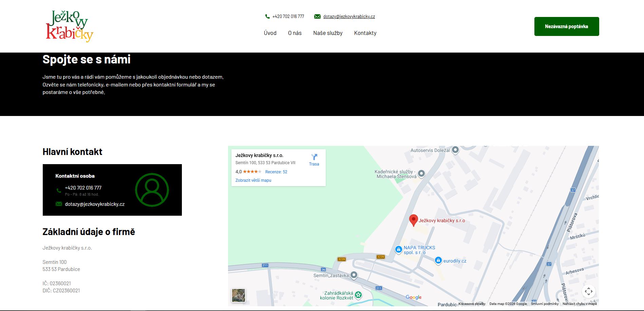Screen dimensions: 644x311
Task: Switch map to satellite view thumbnail
Action: (239, 295)
